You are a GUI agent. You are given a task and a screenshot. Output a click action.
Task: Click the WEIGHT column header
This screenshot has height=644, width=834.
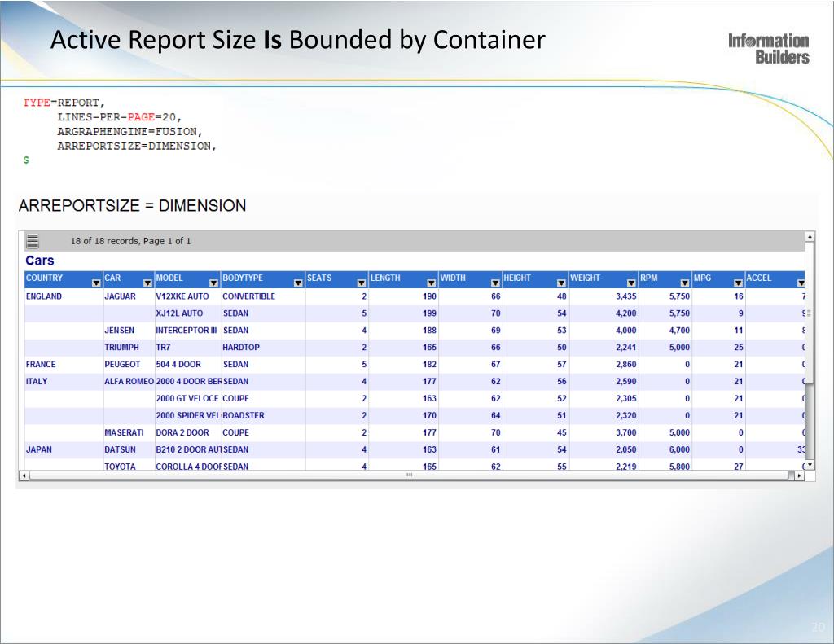click(604, 278)
